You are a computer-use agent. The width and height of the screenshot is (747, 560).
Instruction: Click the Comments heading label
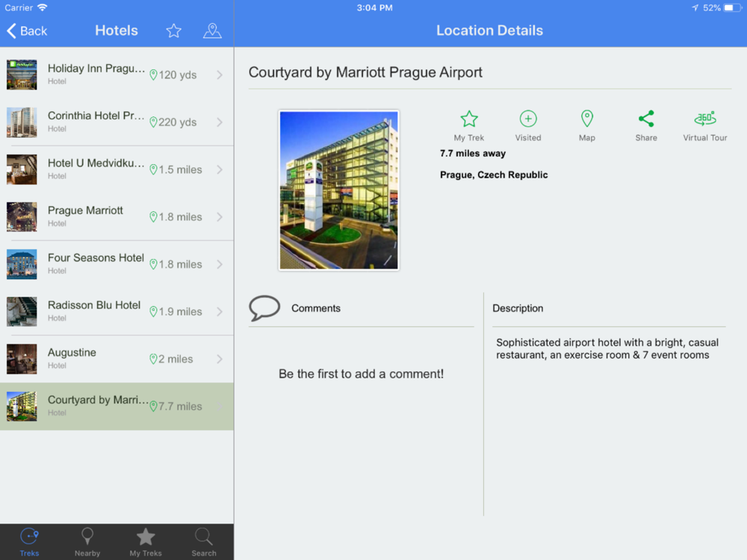tap(316, 308)
